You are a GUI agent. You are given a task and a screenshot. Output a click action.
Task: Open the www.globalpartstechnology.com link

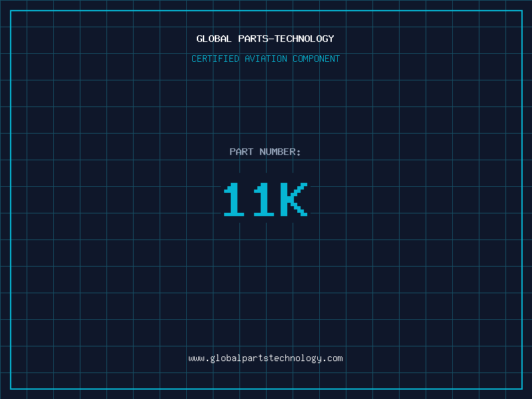265,358
